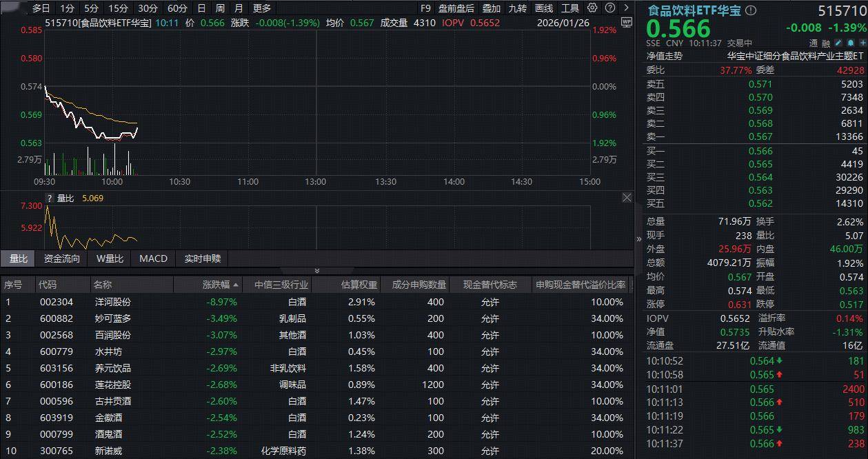Click the WP icon beside the date
The image size is (868, 459).
point(626,22)
